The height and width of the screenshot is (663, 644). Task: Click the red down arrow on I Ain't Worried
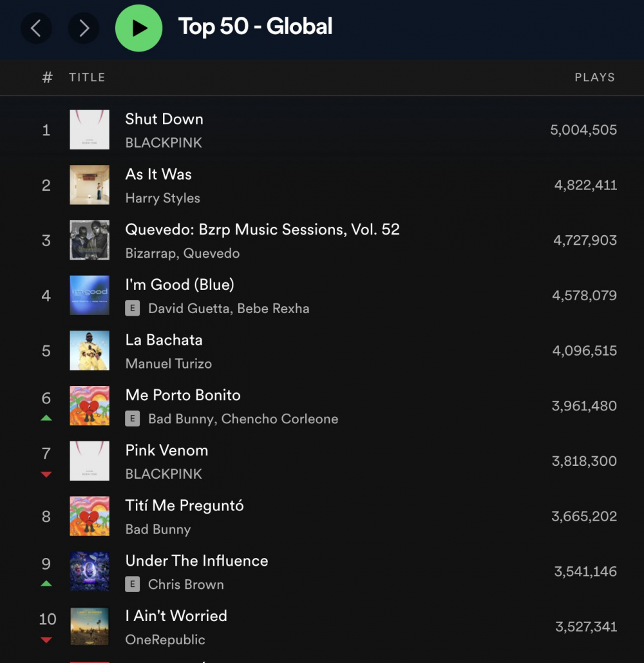tap(46, 640)
